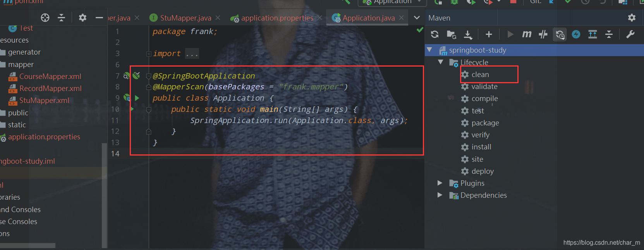Collapse the springboot-study Maven node
644x250 pixels.
tap(429, 50)
